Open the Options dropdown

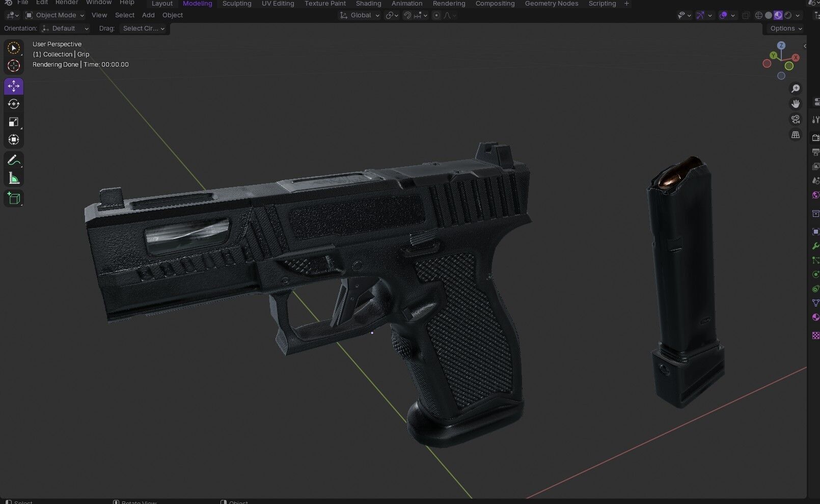tap(786, 29)
